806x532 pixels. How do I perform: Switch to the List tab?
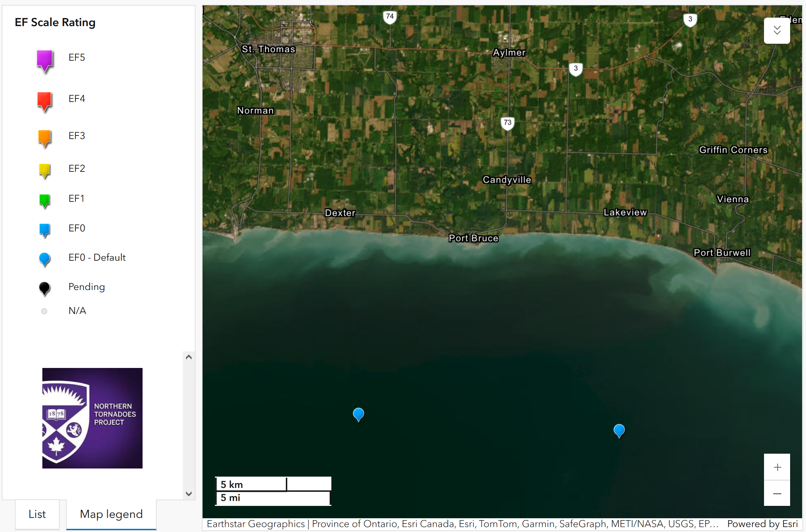point(37,514)
